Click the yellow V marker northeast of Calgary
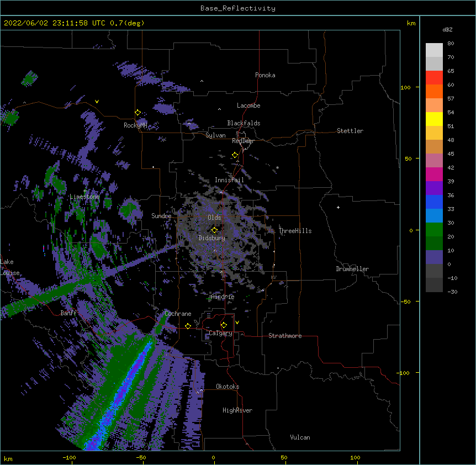The width and height of the screenshot is (476, 465). [237, 323]
